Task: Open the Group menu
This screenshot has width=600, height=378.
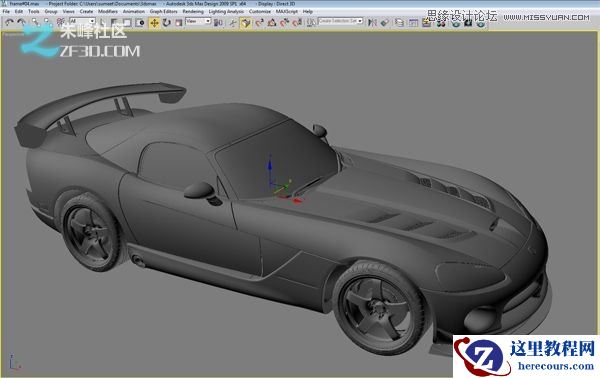Action: (x=51, y=11)
